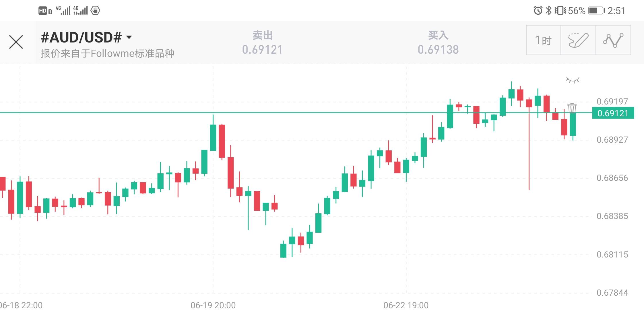Tap the #AUD/USD# symbol title
Image resolution: width=644 pixels, height=310 pixels.
tap(81, 37)
